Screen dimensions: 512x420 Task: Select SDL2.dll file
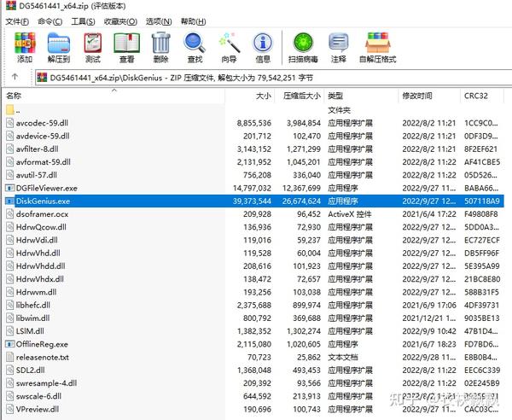click(31, 370)
